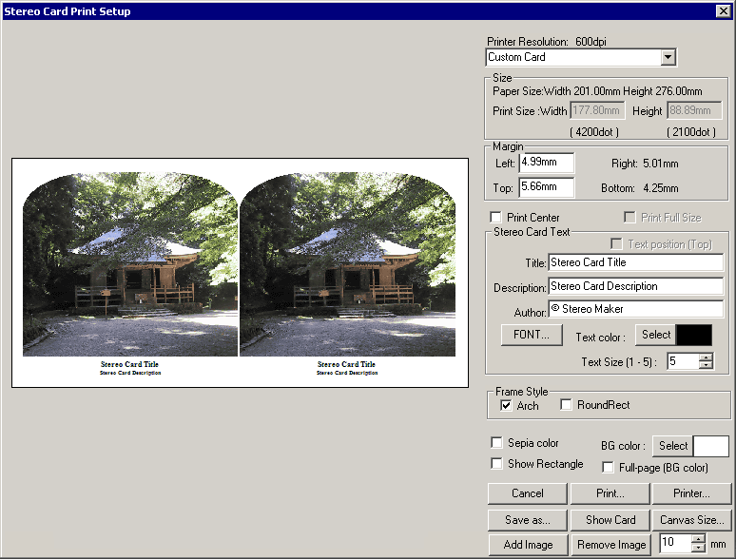This screenshot has height=560, width=736.
Task: Click the Show Card button
Action: tap(610, 520)
